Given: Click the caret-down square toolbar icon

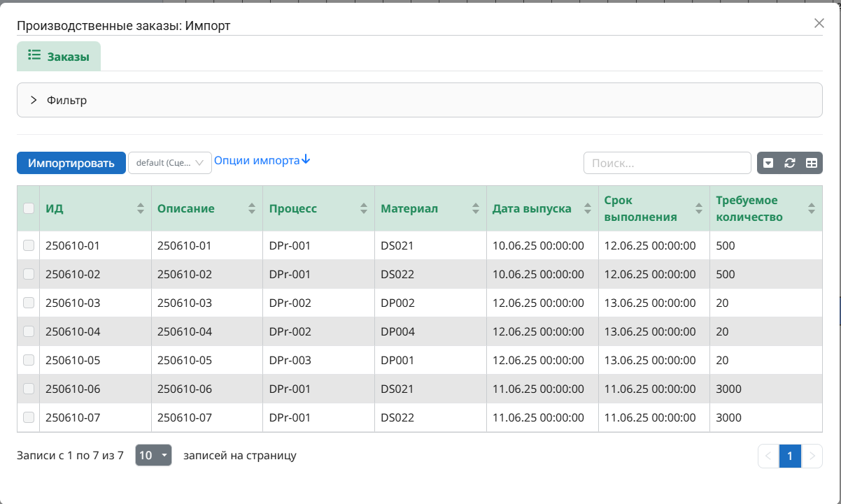Looking at the screenshot, I should point(768,163).
